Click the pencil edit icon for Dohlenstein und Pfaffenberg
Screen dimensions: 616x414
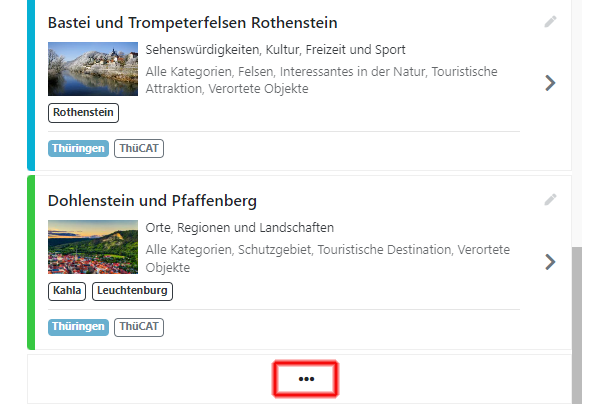(x=550, y=200)
